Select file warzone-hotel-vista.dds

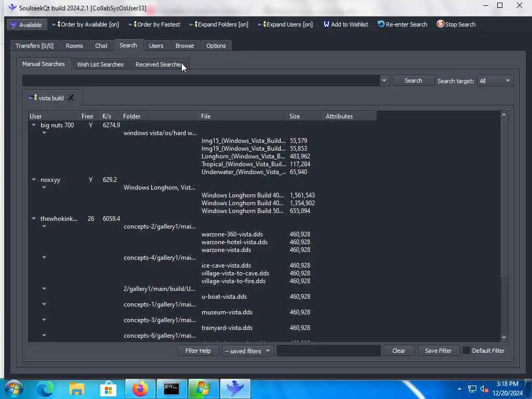coord(234,242)
